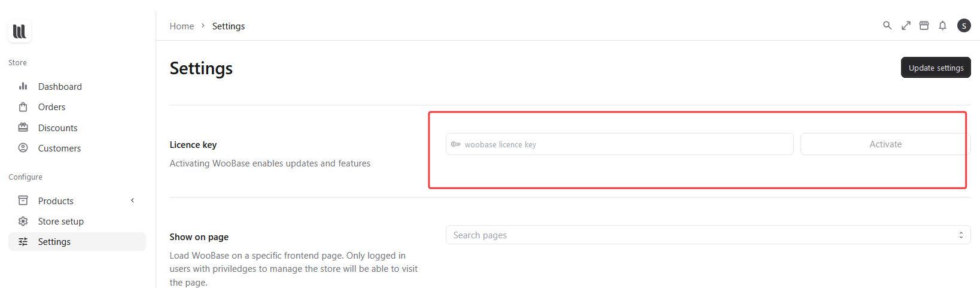Click the Activate licence button

click(885, 144)
